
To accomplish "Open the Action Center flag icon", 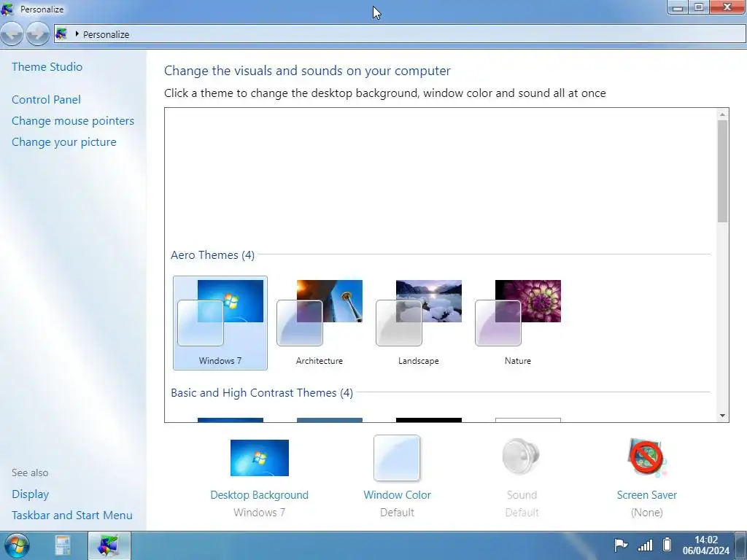I will click(x=621, y=545).
